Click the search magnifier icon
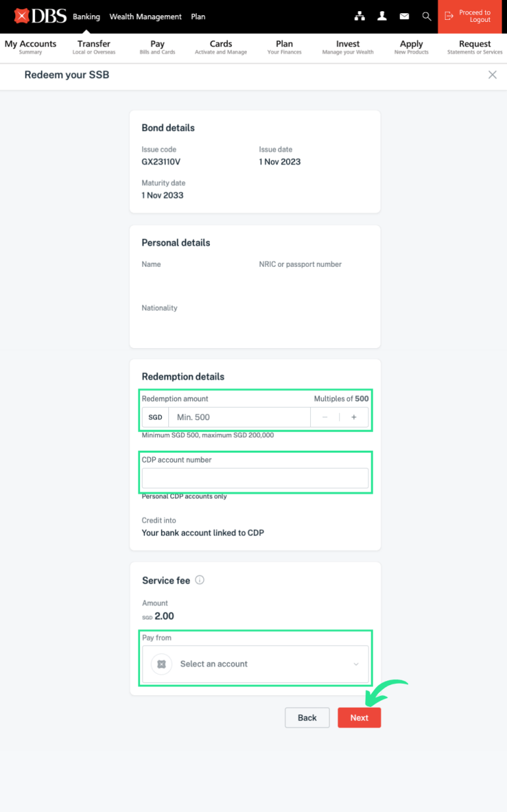This screenshot has height=812, width=507. 426,17
